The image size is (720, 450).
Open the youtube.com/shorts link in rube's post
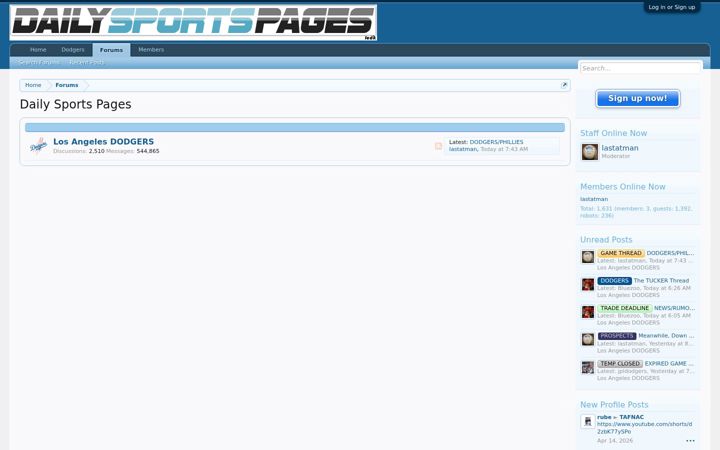644,428
